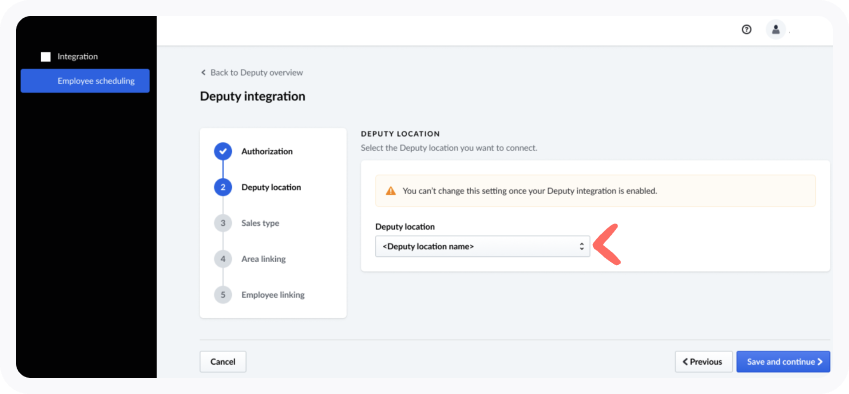Open Integration in the sidebar
The width and height of the screenshot is (849, 394).
tap(77, 56)
